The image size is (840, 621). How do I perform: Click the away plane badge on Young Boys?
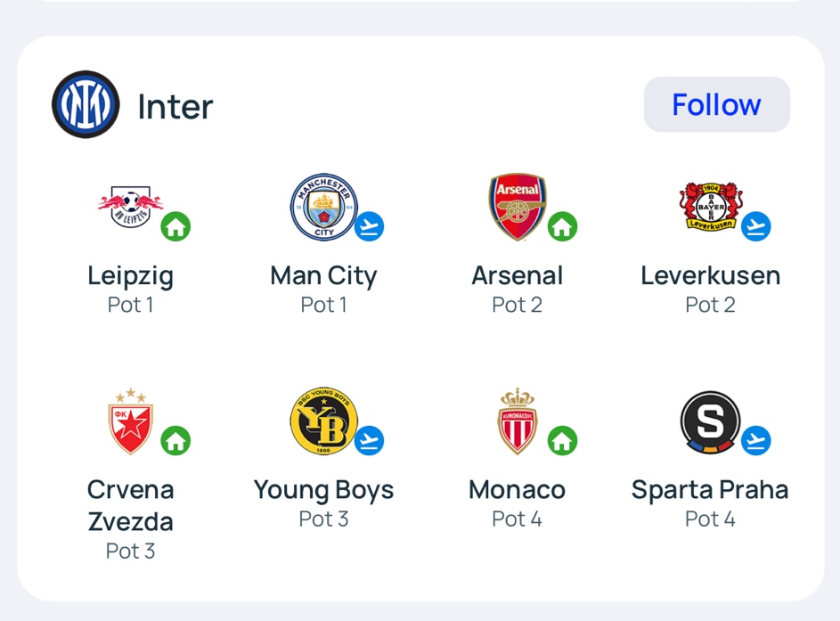pyautogui.click(x=369, y=440)
